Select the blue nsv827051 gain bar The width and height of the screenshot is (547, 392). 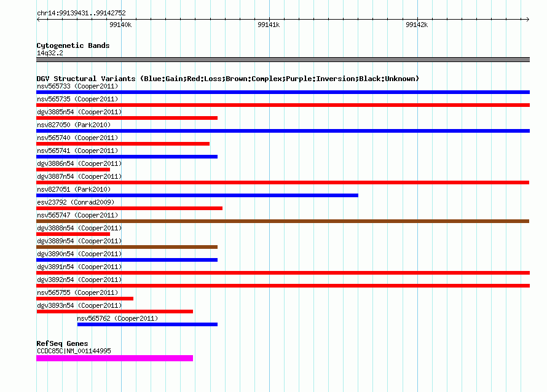tap(197, 195)
